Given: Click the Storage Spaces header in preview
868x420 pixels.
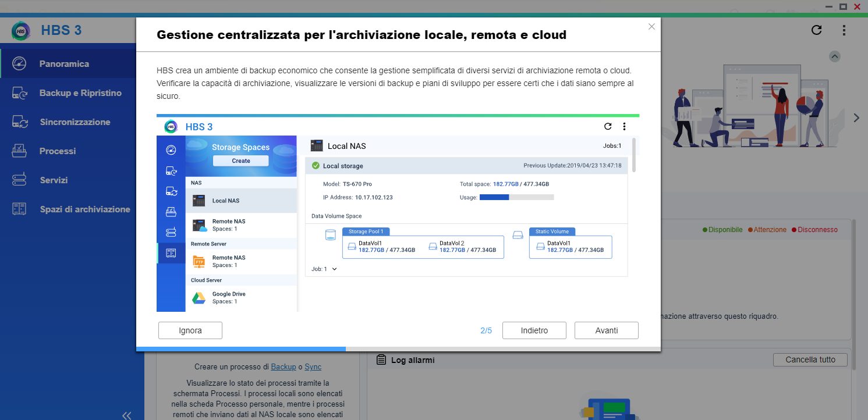Looking at the screenshot, I should tap(241, 147).
